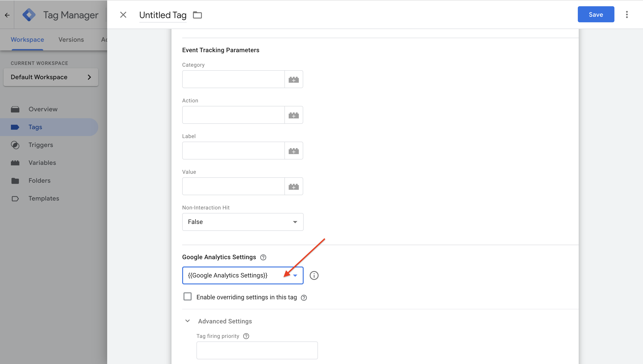Viewport: 643px width, 364px height.
Task: Open the Google Analytics Settings variable dropdown
Action: click(x=295, y=275)
